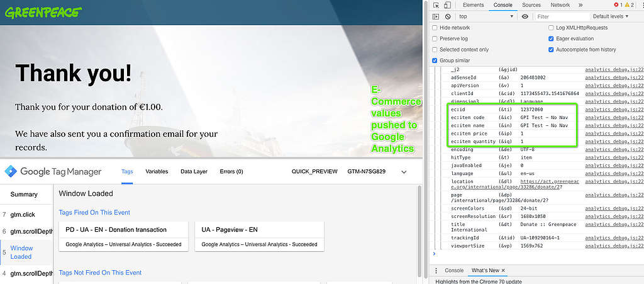644x284 pixels.
Task: Select the Console tab in bottom drawer
Action: pos(454,270)
